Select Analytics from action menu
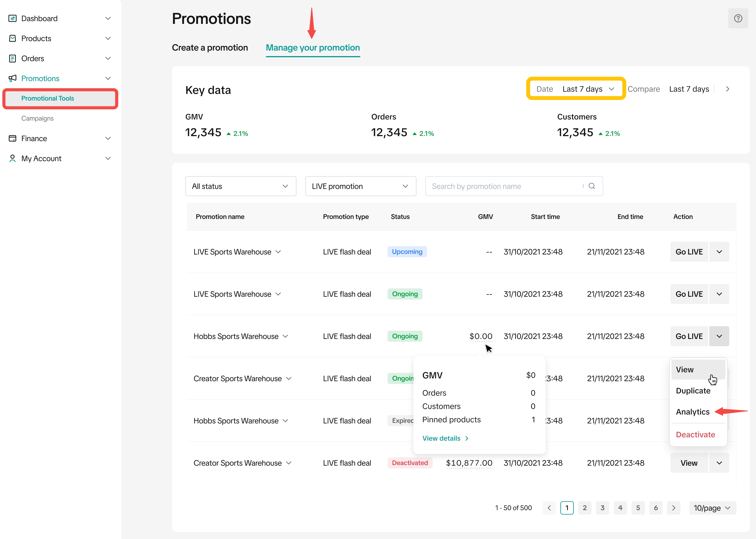This screenshot has height=539, width=756. tap(692, 411)
